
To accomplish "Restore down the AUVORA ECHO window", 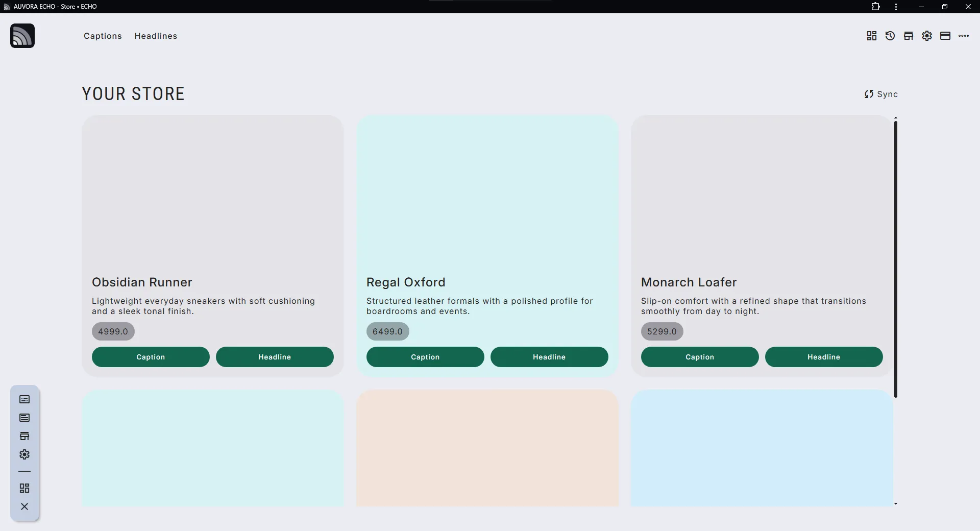I will coord(945,7).
